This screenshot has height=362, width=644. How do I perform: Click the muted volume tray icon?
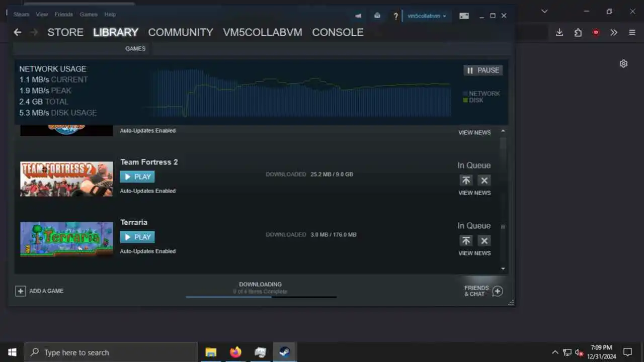click(x=579, y=352)
